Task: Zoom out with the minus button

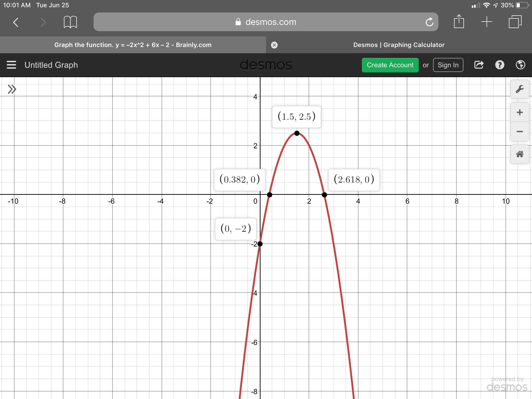Action: coord(520,132)
